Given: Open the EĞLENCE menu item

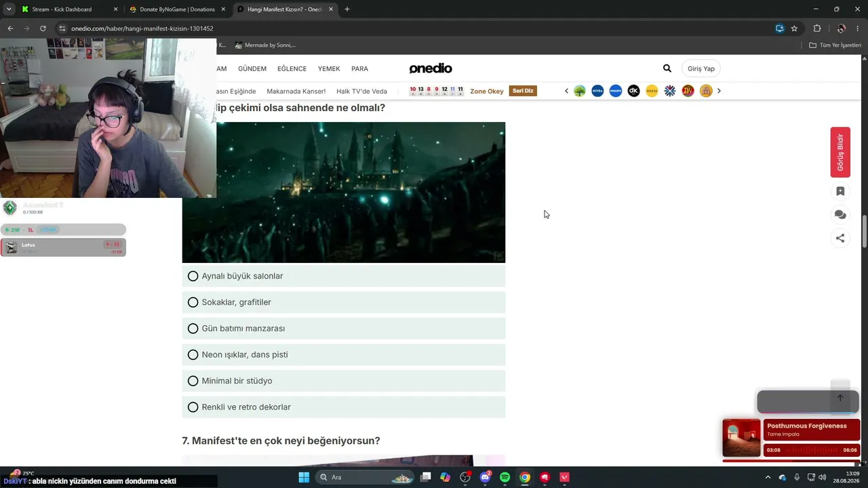Looking at the screenshot, I should (292, 68).
